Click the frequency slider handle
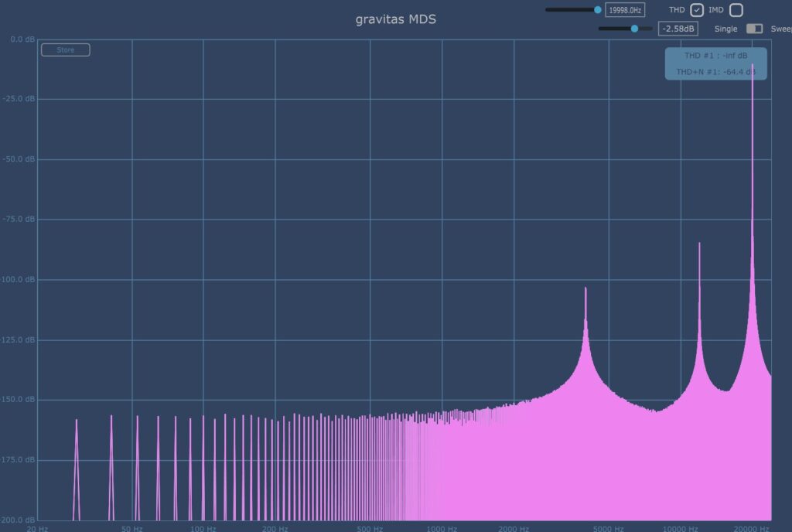This screenshot has width=792, height=532. [x=598, y=10]
